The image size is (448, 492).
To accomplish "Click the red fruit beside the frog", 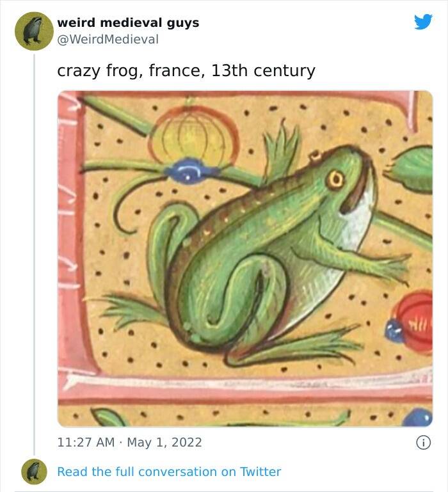I will (415, 322).
